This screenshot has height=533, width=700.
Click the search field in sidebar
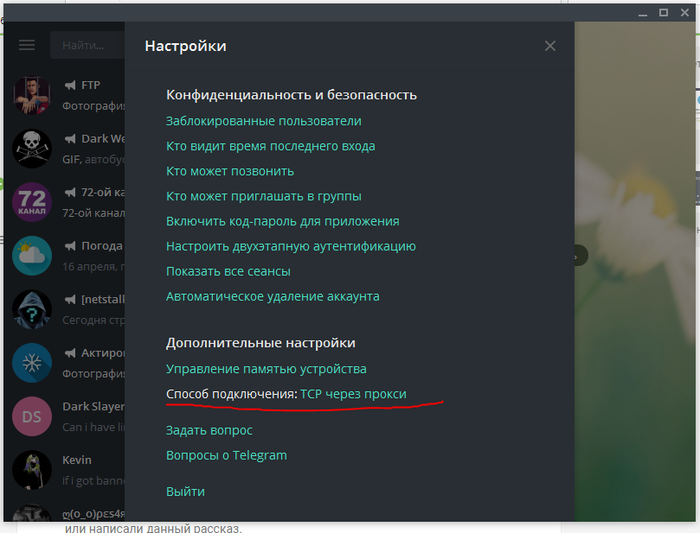[87, 46]
